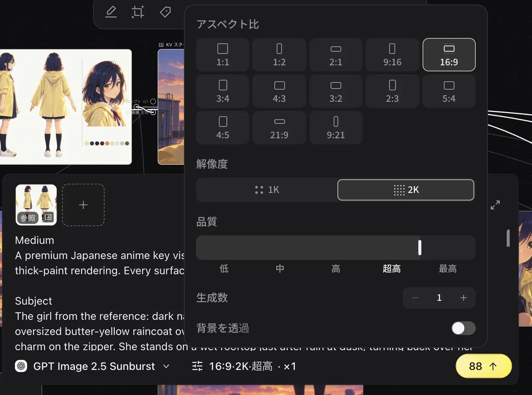Click the tag label icon in toolbar
The height and width of the screenshot is (395, 532).
pos(165,12)
